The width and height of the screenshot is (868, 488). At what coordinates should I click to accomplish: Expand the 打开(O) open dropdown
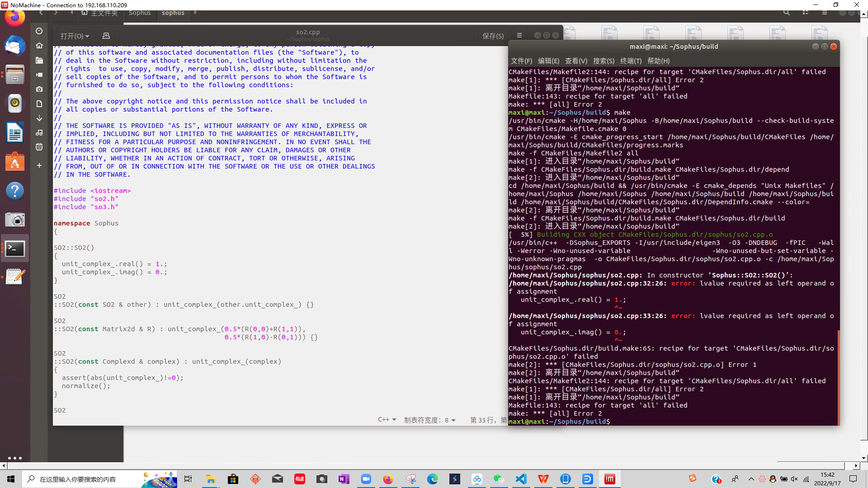[x=75, y=36]
